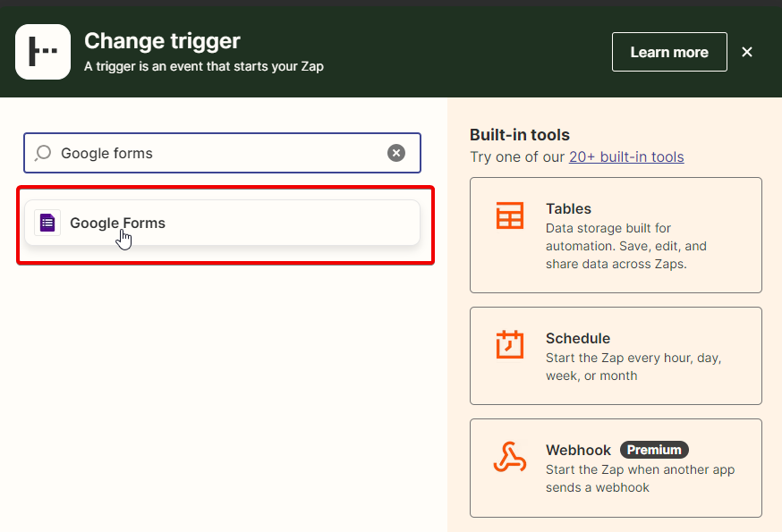This screenshot has height=532, width=782.
Task: Choose the Schedule built-in tool card
Action: coord(616,356)
